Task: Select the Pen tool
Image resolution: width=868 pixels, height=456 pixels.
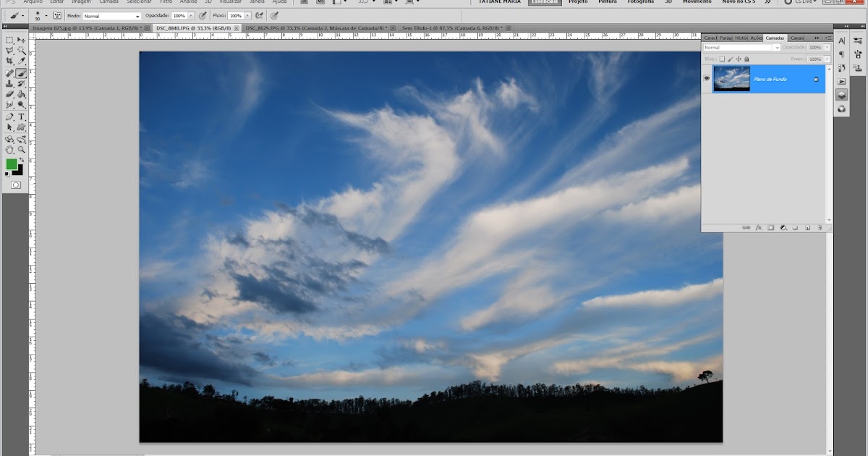Action: point(10,117)
